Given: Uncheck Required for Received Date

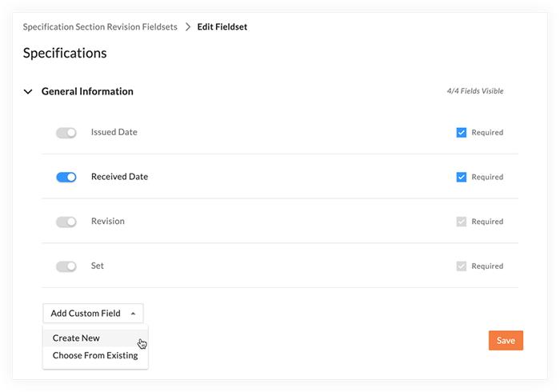Looking at the screenshot, I should tap(461, 177).
